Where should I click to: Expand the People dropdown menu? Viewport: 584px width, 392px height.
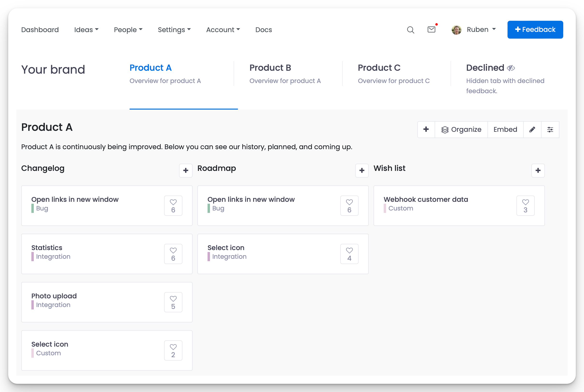tap(128, 30)
